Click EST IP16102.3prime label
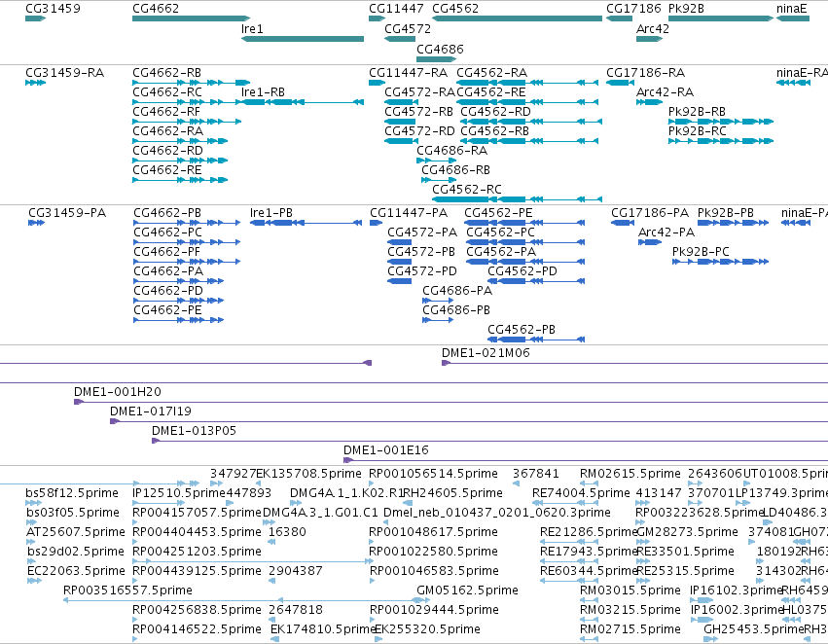Image resolution: width=828 pixels, height=644 pixels. point(736,590)
